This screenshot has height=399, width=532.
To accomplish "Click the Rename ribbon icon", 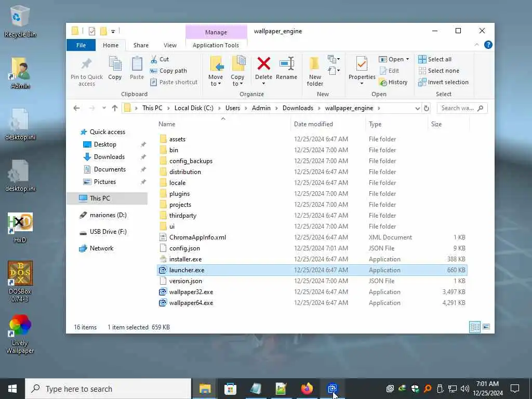I will coord(287,63).
